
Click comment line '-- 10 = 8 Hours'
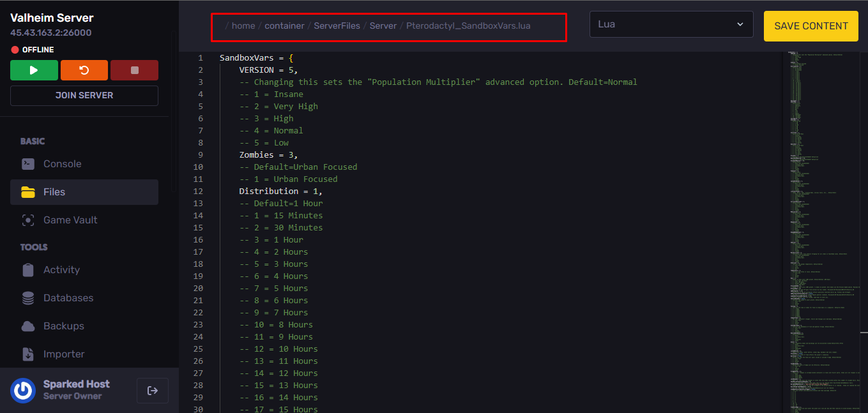(276, 325)
